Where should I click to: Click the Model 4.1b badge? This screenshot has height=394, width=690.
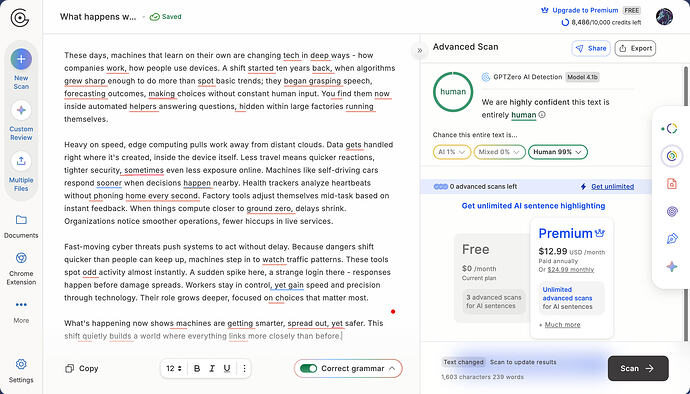[582, 77]
